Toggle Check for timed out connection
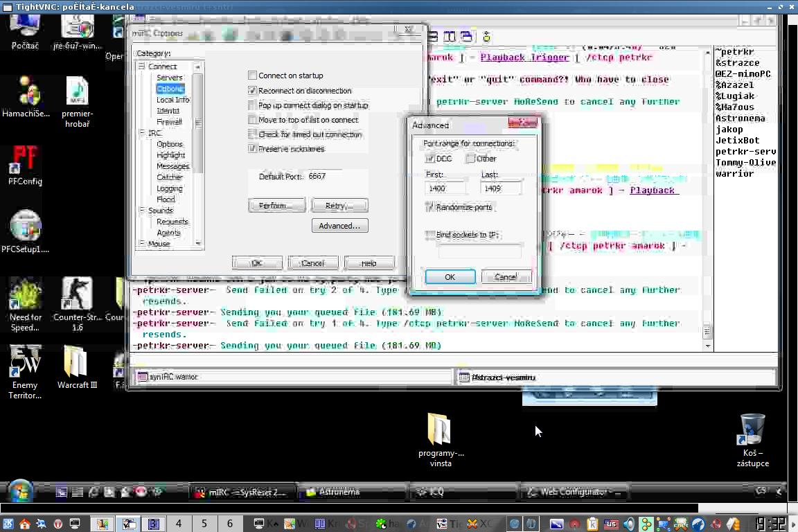Image resolution: width=798 pixels, height=532 pixels. [x=252, y=134]
